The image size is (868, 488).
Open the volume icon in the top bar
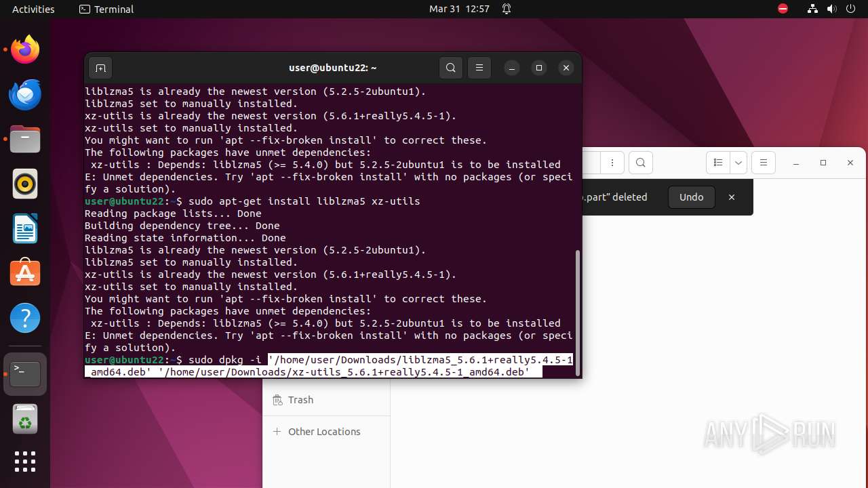tap(831, 9)
